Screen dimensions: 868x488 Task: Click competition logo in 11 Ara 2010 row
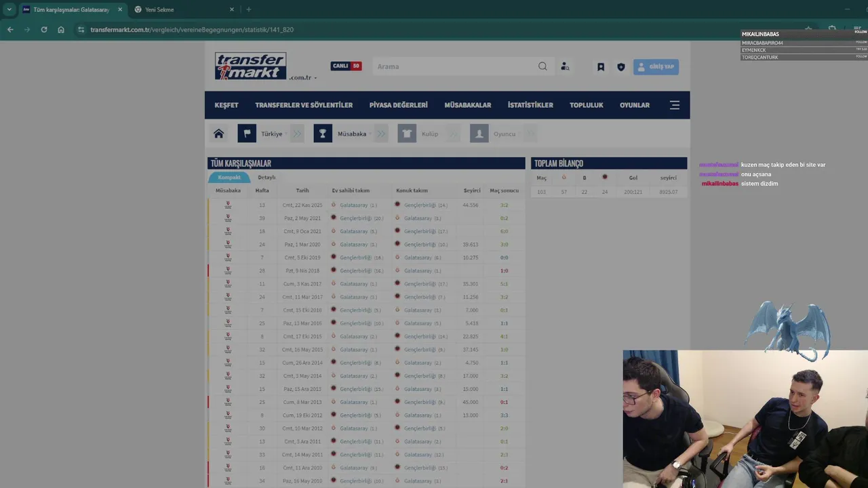(228, 468)
